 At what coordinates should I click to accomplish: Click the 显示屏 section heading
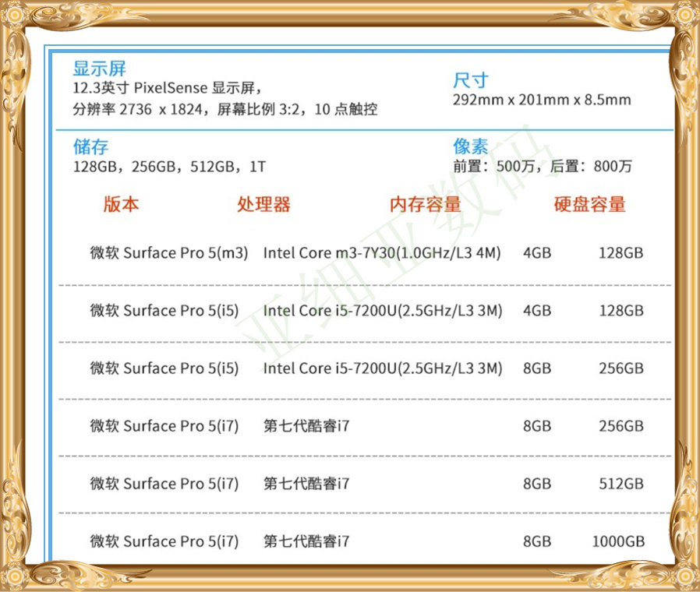tap(99, 69)
